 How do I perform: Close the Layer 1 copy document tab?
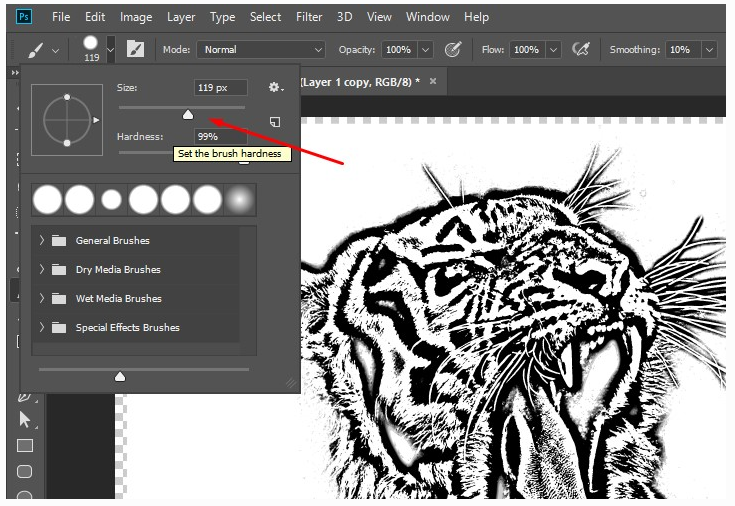(x=433, y=81)
